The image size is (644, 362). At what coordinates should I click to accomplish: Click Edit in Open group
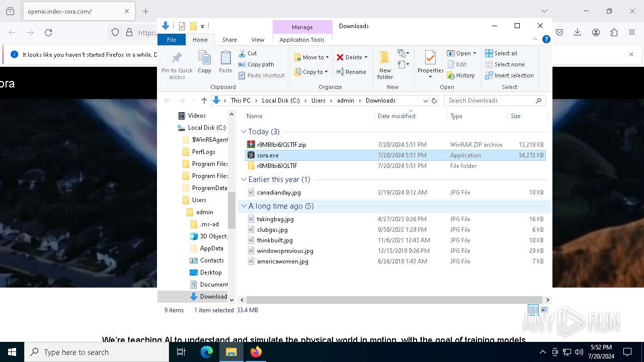tap(457, 64)
